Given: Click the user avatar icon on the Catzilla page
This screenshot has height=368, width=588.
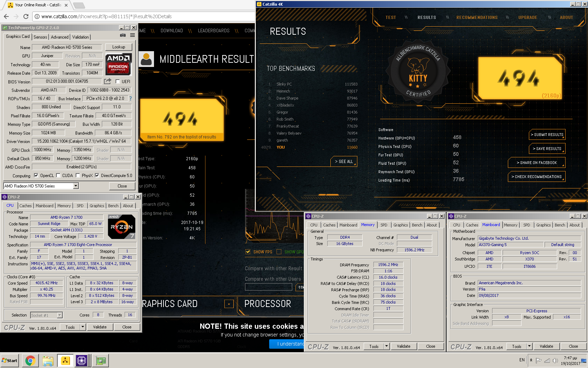Looking at the screenshot, I should (147, 59).
